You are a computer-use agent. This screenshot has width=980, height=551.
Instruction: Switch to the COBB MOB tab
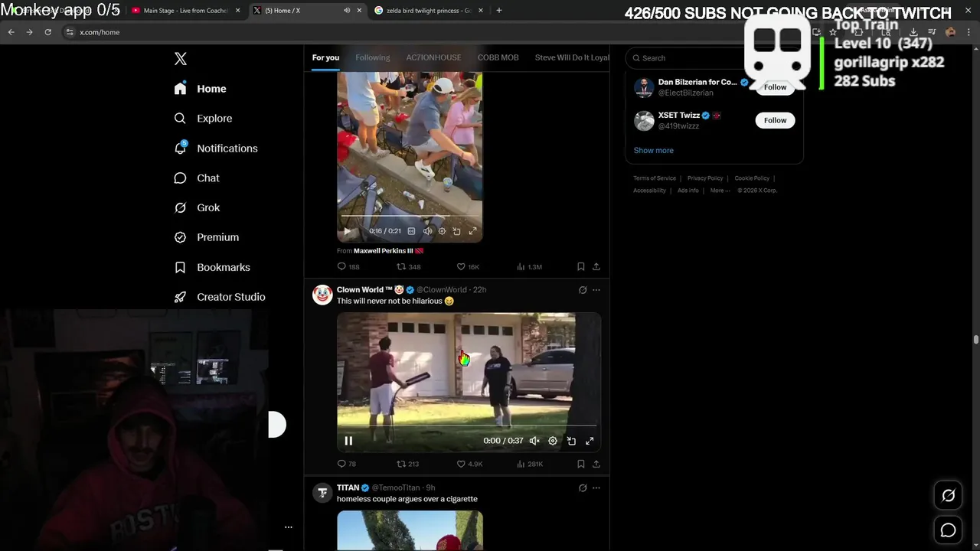click(x=498, y=57)
